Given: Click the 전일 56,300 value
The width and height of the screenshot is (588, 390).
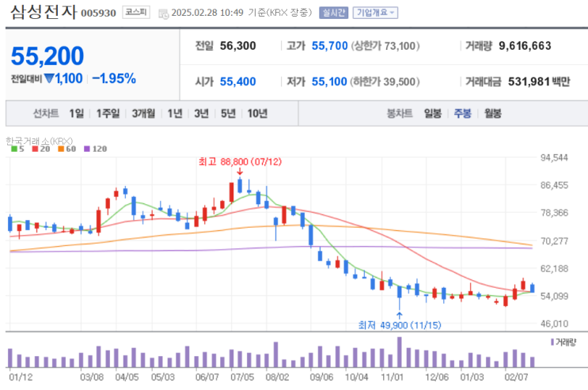Looking at the screenshot, I should 237,46.
